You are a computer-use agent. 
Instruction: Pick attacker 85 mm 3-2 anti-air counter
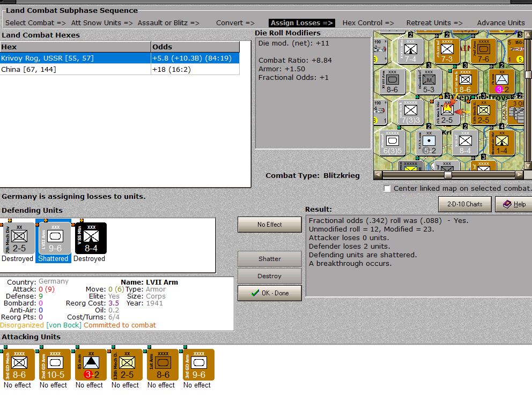point(91,365)
